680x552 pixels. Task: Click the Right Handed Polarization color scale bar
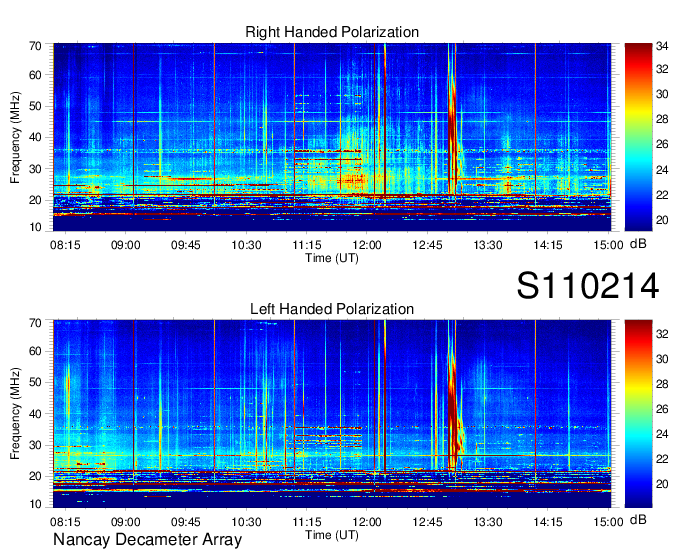tap(638, 137)
